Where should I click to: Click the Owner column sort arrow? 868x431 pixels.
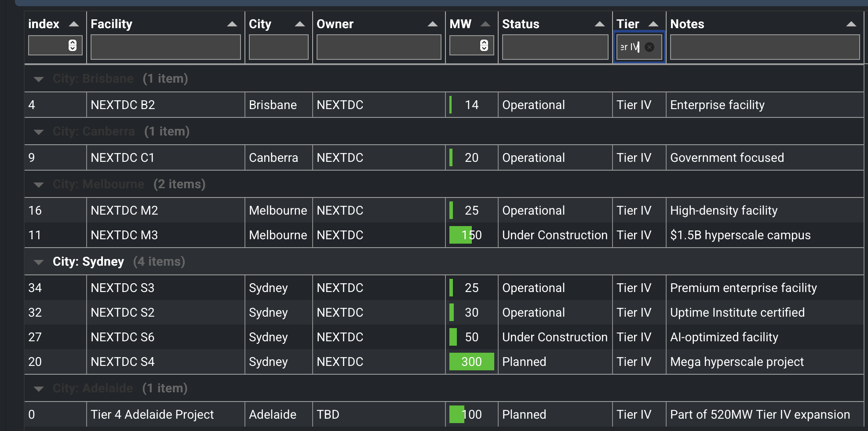point(432,24)
